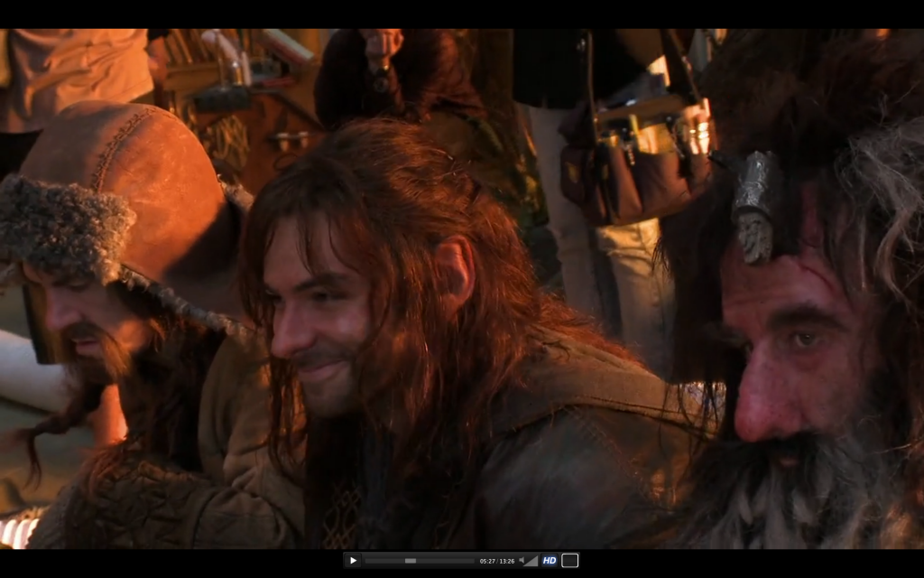Seek using the video progress bar
This screenshot has width=924, height=578.
420,561
